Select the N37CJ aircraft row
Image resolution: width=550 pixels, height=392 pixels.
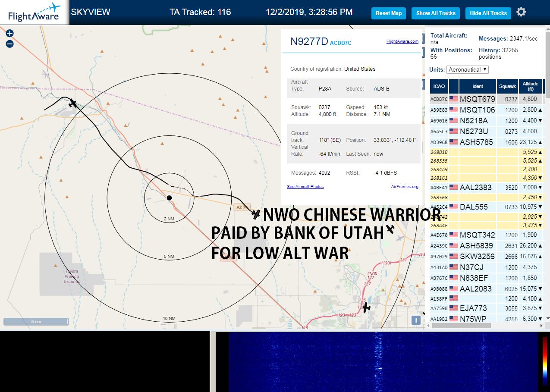coord(487,267)
